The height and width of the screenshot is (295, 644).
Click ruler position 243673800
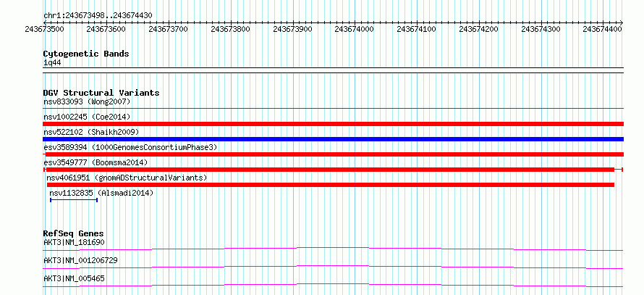(x=230, y=29)
